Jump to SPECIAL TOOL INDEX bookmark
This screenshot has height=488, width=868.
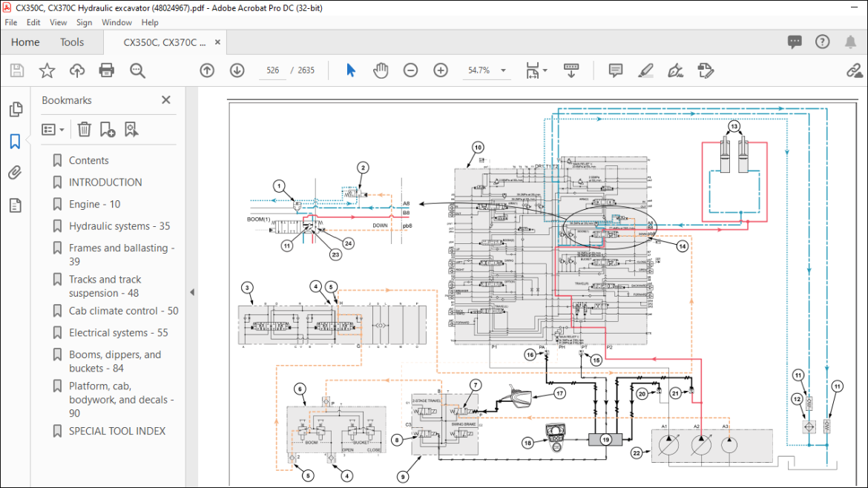click(x=116, y=431)
